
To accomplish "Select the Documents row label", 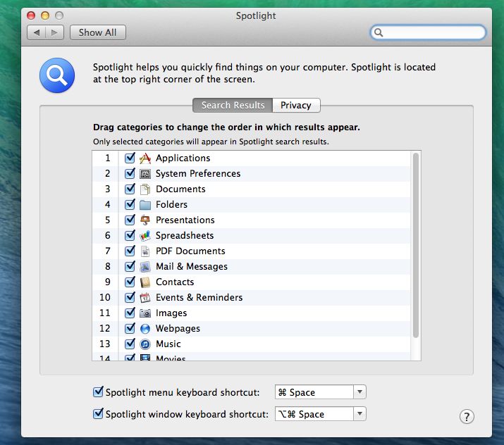I will pyautogui.click(x=180, y=189).
